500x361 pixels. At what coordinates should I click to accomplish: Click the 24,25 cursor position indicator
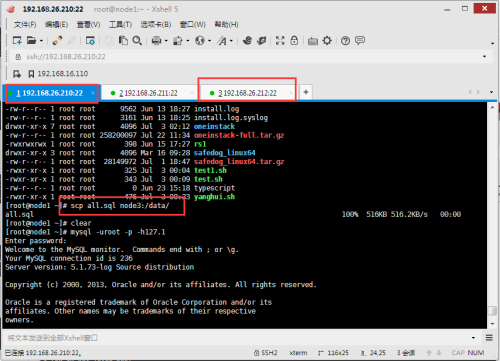373,353
